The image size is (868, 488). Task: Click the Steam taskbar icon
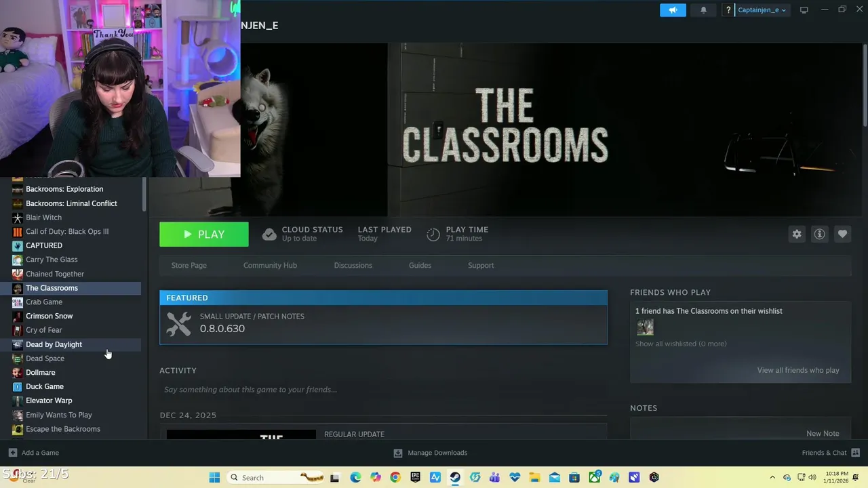pos(455,477)
